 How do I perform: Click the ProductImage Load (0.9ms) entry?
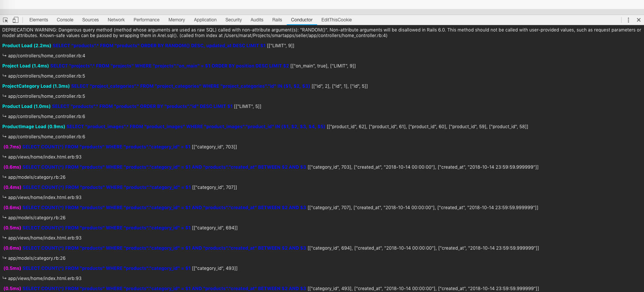pos(34,127)
